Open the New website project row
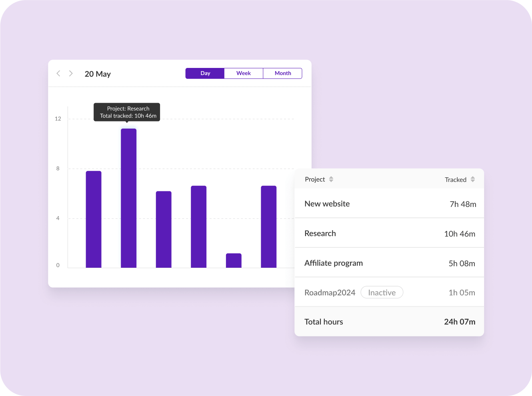 (x=389, y=204)
